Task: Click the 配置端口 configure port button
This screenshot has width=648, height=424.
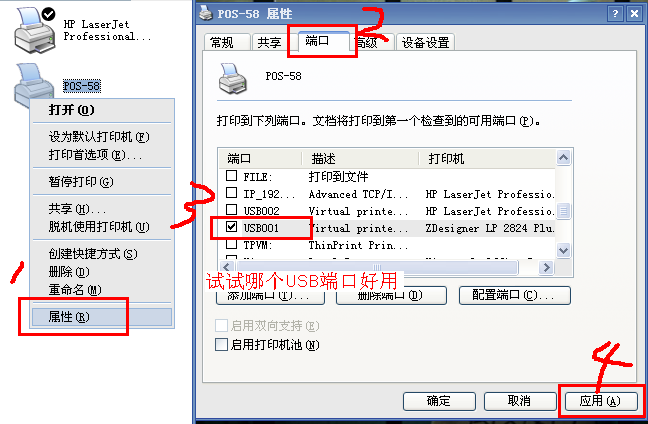Action: click(515, 295)
